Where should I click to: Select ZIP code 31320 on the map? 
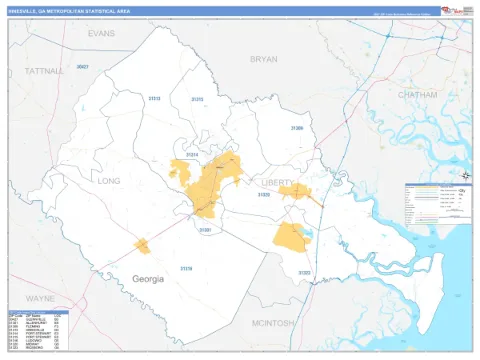coord(264,194)
